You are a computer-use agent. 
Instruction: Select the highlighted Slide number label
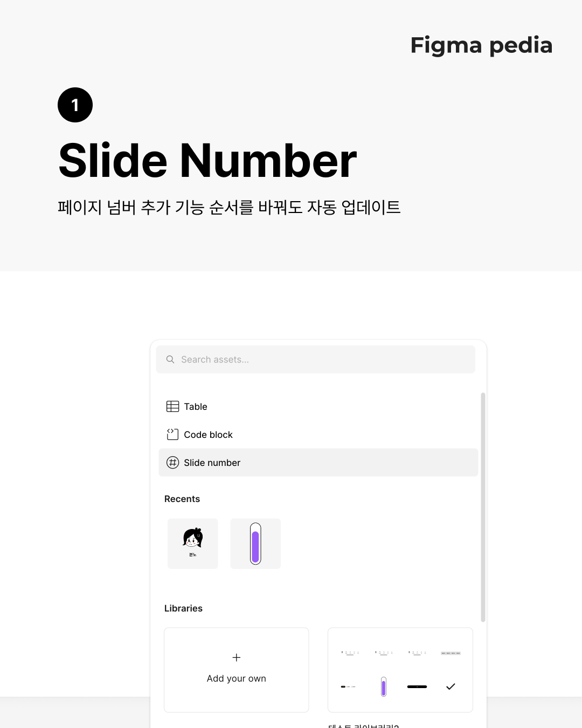[x=212, y=463]
